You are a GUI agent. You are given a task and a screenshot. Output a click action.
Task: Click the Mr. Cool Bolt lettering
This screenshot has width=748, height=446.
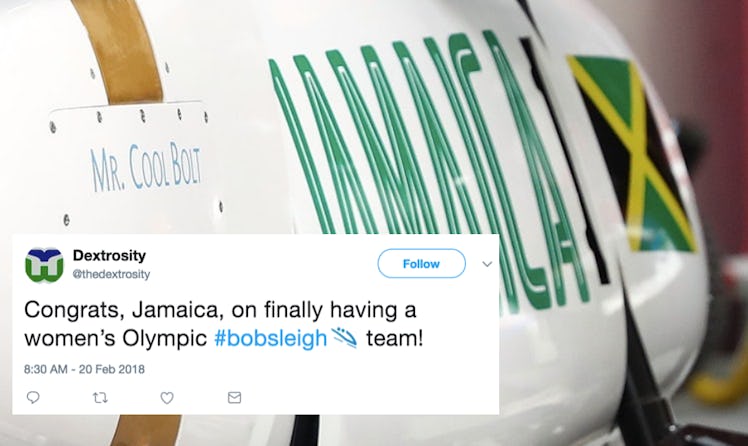coord(146,166)
